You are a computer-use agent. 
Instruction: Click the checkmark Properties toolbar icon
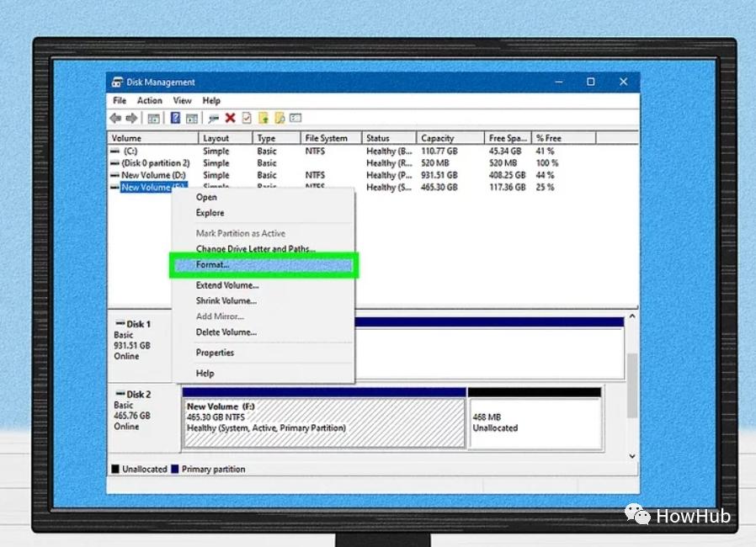click(247, 119)
